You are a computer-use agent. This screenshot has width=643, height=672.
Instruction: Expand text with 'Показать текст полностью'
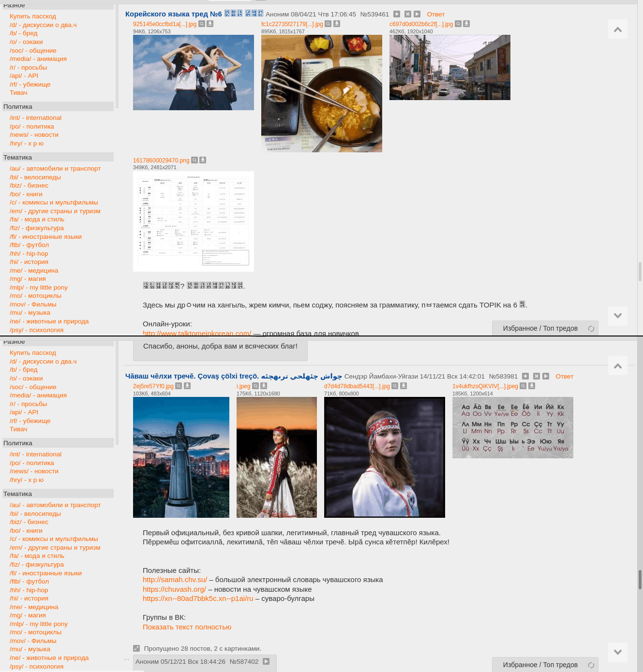187,627
